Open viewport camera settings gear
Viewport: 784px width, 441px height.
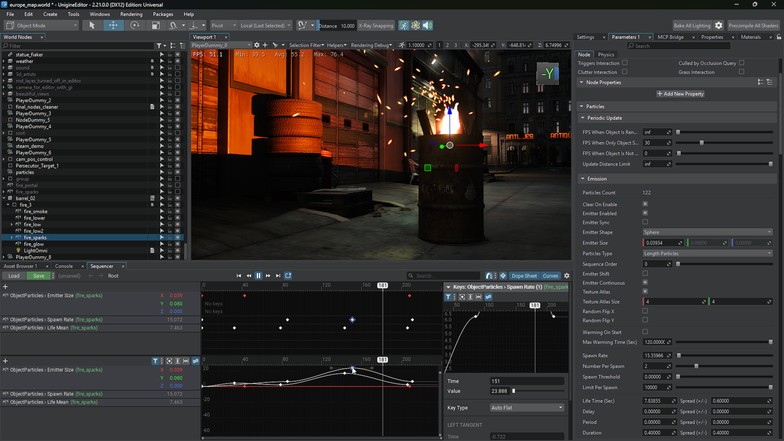point(257,45)
